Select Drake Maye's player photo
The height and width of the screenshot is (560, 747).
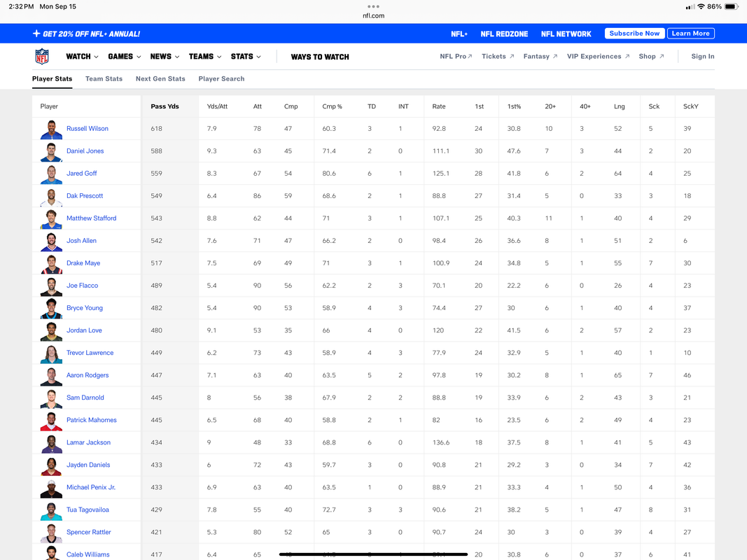pos(51,263)
